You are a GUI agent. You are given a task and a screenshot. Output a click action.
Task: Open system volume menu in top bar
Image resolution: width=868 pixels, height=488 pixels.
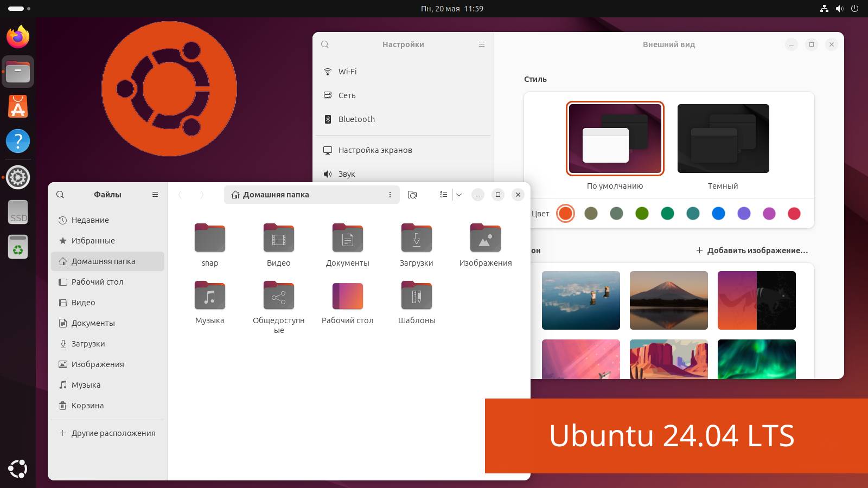pos(840,9)
